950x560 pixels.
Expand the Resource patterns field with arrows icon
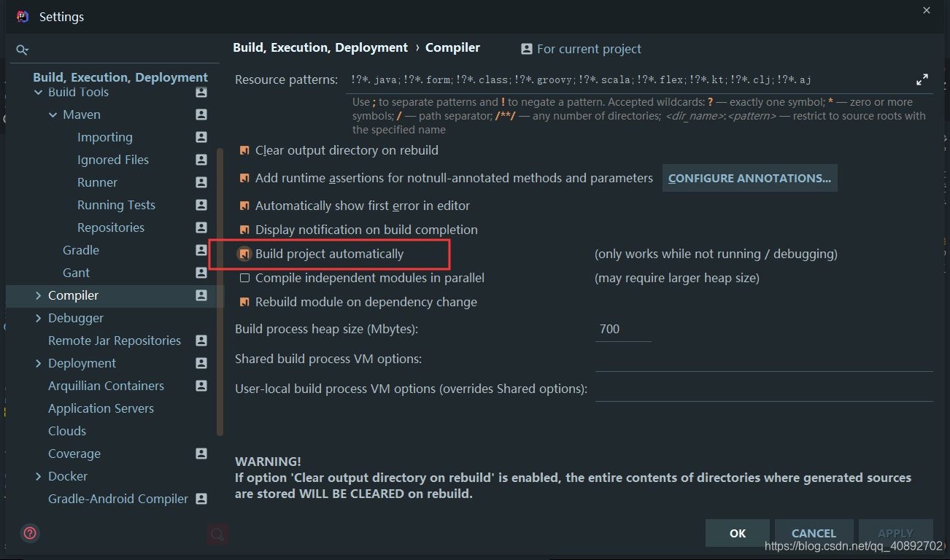point(922,79)
